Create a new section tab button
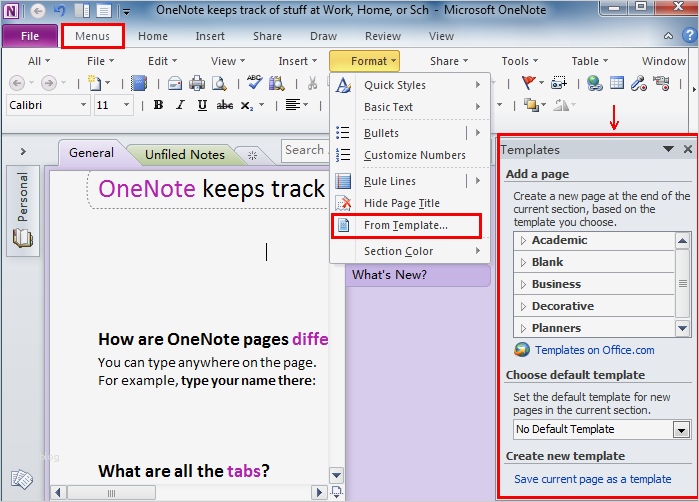 coord(252,155)
